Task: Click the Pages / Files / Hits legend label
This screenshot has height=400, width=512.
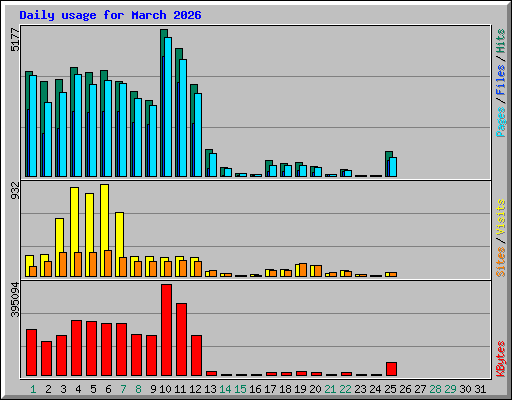Action: point(500,83)
